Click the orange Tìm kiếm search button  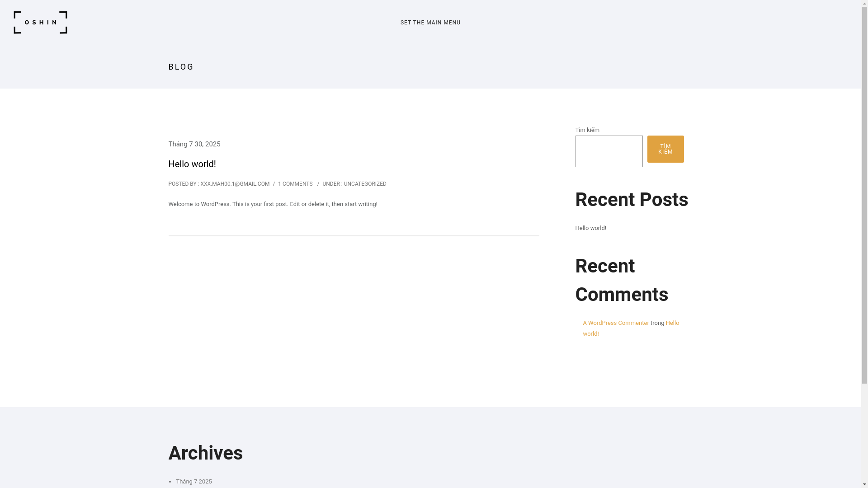pyautogui.click(x=665, y=149)
